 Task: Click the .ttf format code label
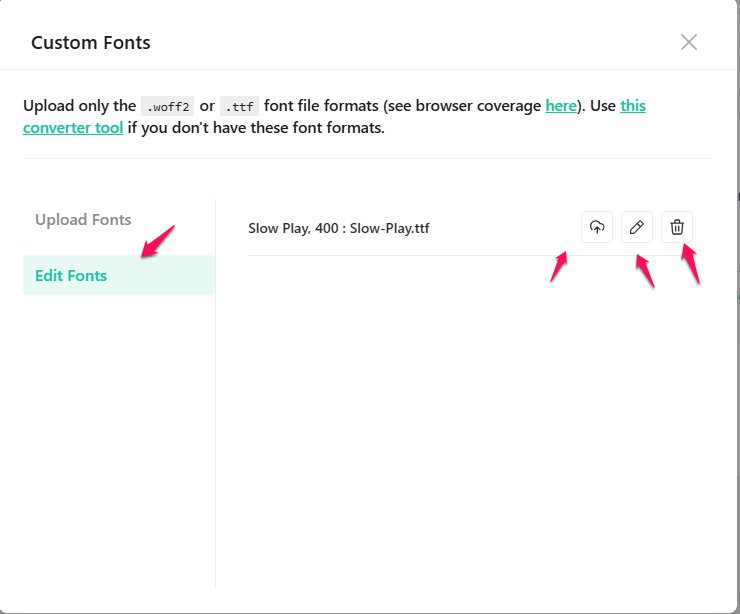coord(239,106)
